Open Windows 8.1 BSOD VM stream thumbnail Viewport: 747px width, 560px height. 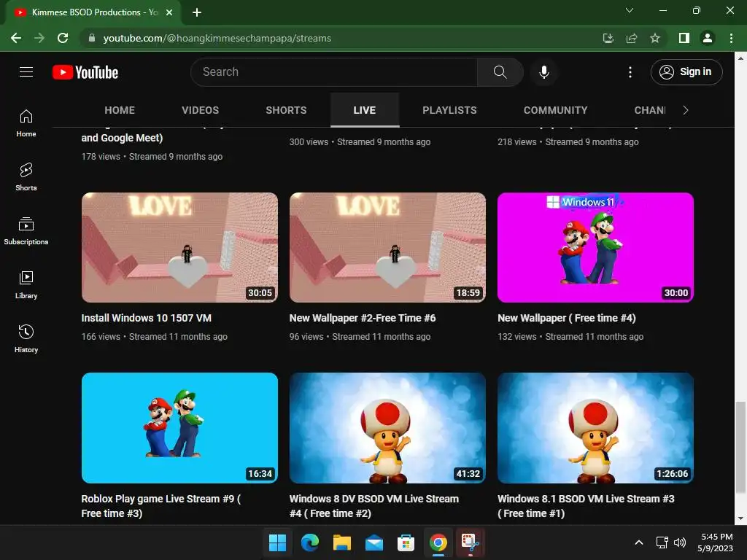595,427
